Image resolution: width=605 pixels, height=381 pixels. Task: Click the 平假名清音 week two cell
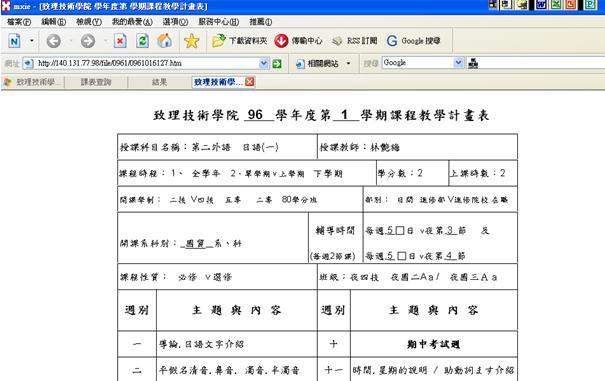(x=237, y=369)
